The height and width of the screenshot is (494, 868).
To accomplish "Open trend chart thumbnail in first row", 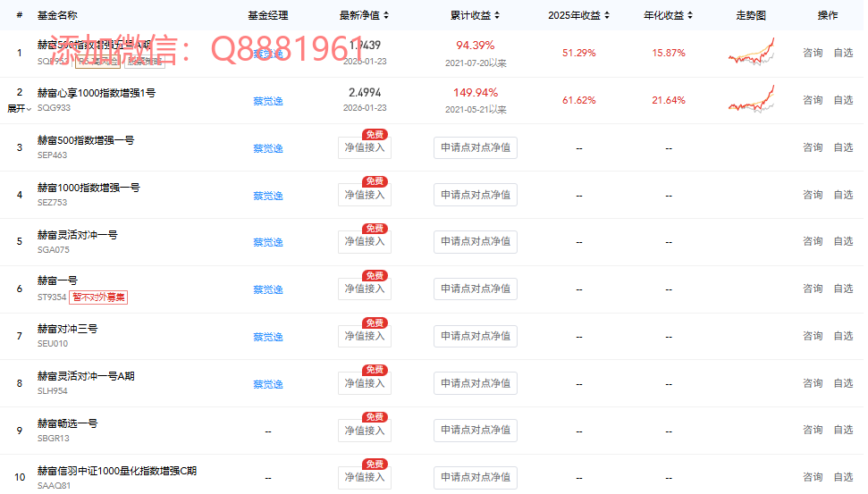I will click(x=751, y=53).
